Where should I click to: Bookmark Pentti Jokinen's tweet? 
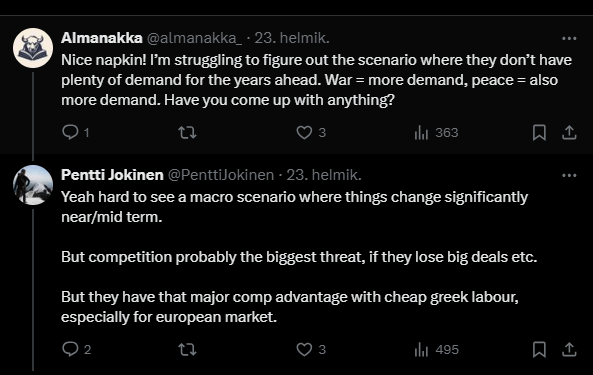539,349
